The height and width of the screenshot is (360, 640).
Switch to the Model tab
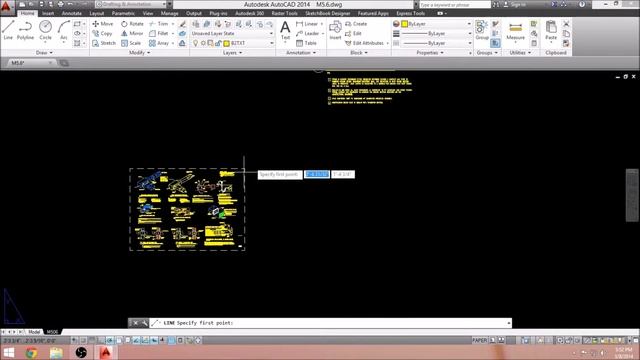coord(34,332)
